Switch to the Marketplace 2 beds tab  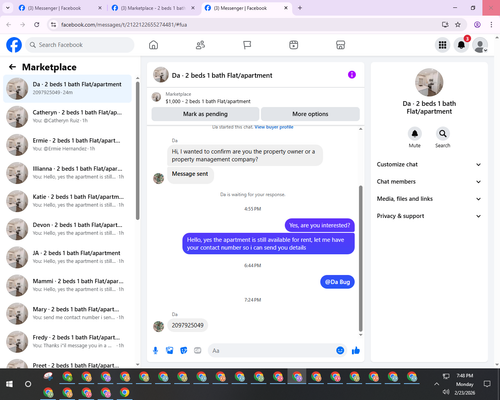coord(152,8)
